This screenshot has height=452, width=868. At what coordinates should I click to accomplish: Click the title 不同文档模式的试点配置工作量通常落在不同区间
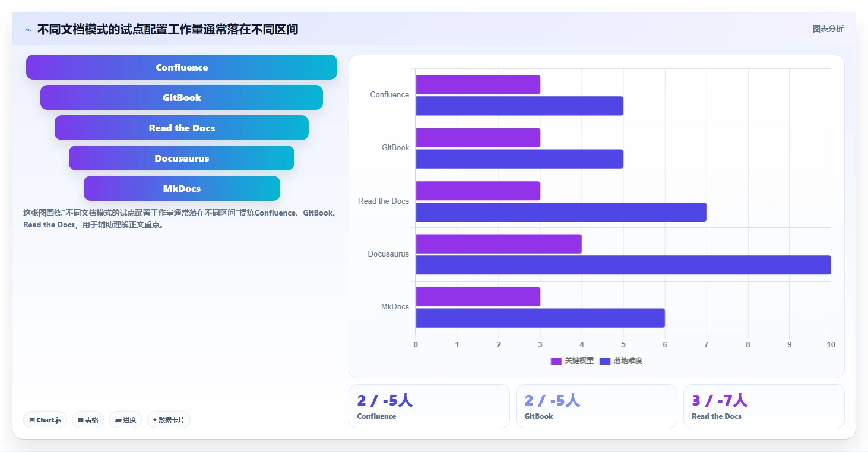(167, 29)
